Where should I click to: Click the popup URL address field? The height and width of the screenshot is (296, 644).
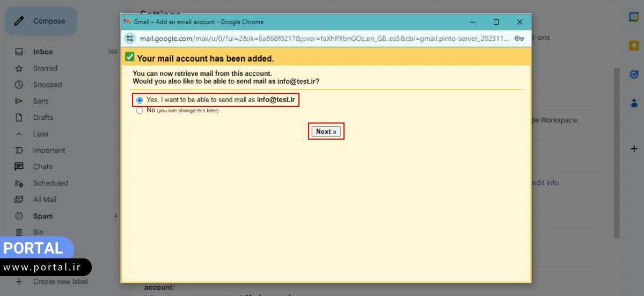[x=322, y=39]
